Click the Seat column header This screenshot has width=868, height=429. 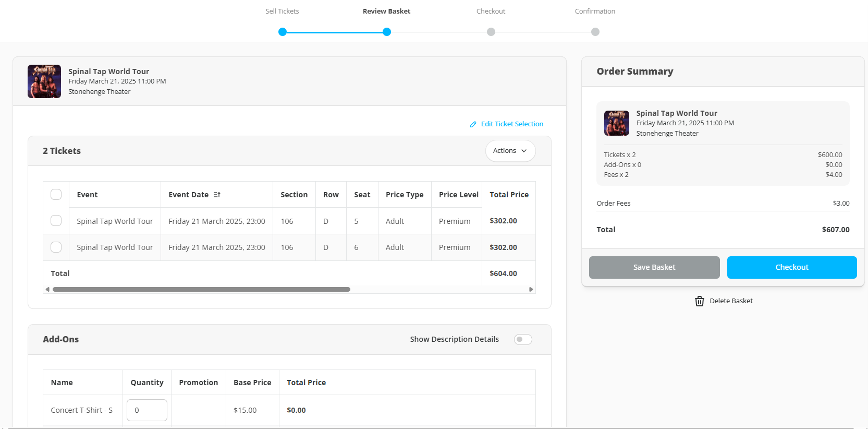[x=362, y=195]
